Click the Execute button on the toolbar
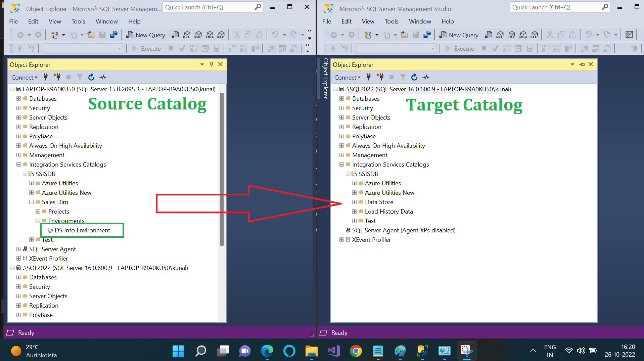Viewport: 644px width, 361px height. point(148,48)
